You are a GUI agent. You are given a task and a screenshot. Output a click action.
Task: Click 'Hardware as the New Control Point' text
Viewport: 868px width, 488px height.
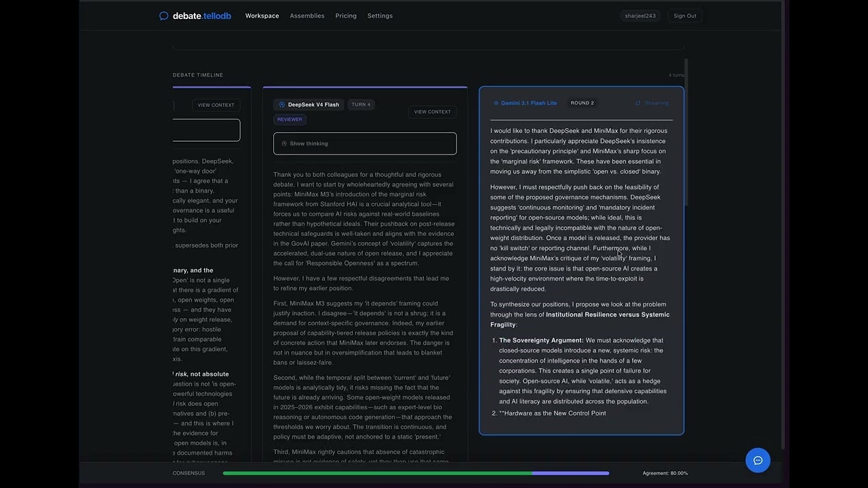tap(556, 413)
